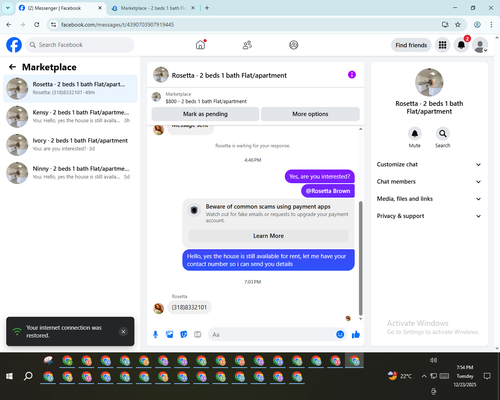Image resolution: width=500 pixels, height=400 pixels.
Task: Click the microphone voice clip icon
Action: [155, 334]
